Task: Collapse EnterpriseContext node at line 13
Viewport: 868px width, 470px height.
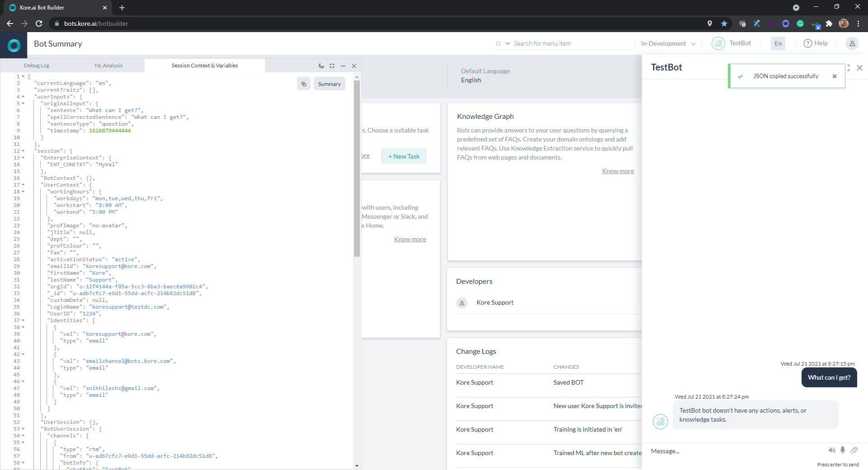Action: pyautogui.click(x=23, y=158)
